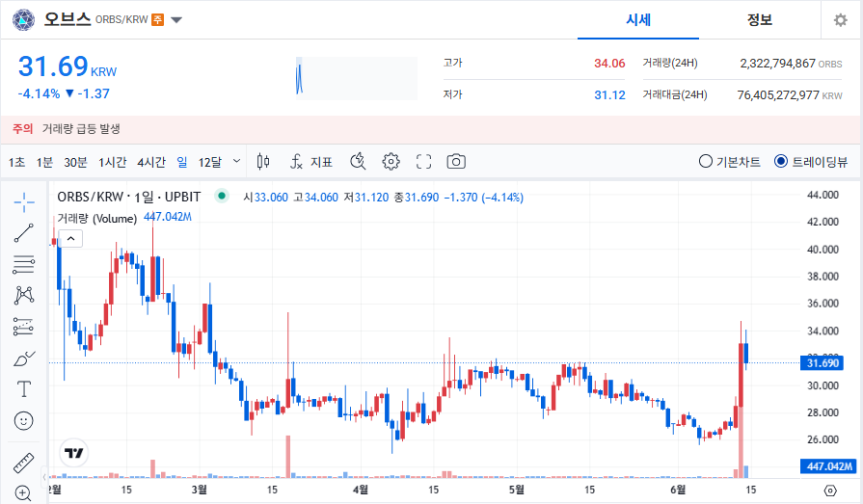This screenshot has width=863, height=504.
Task: Click the 44.000 price scale label
Action: click(823, 195)
